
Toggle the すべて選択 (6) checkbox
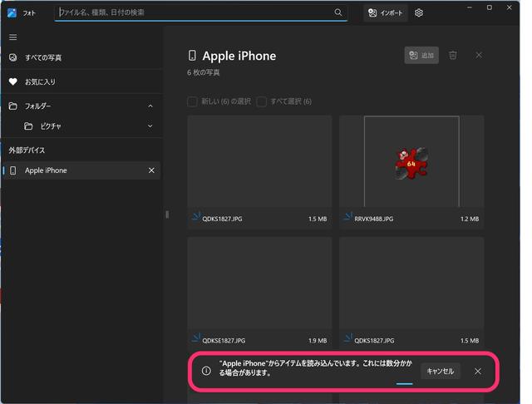pos(262,101)
